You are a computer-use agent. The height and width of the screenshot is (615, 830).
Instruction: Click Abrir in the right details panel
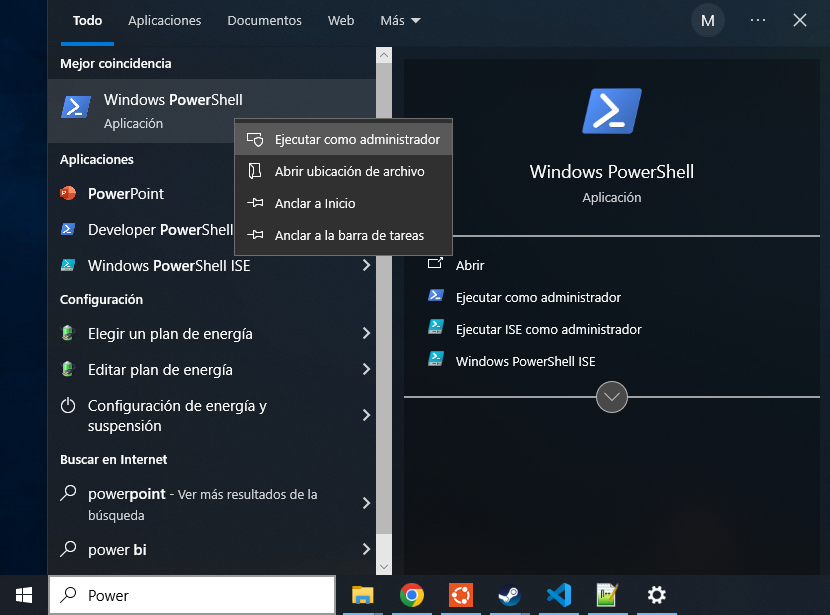click(x=470, y=265)
